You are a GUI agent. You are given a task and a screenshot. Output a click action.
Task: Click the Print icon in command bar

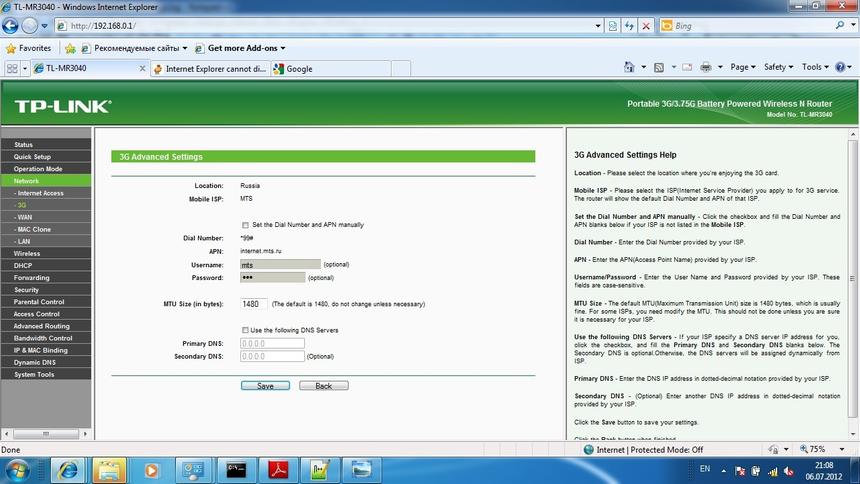pyautogui.click(x=705, y=68)
